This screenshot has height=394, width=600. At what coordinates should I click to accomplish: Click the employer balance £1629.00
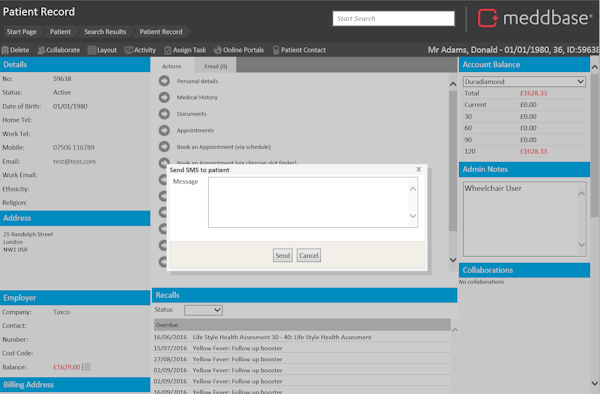67,367
